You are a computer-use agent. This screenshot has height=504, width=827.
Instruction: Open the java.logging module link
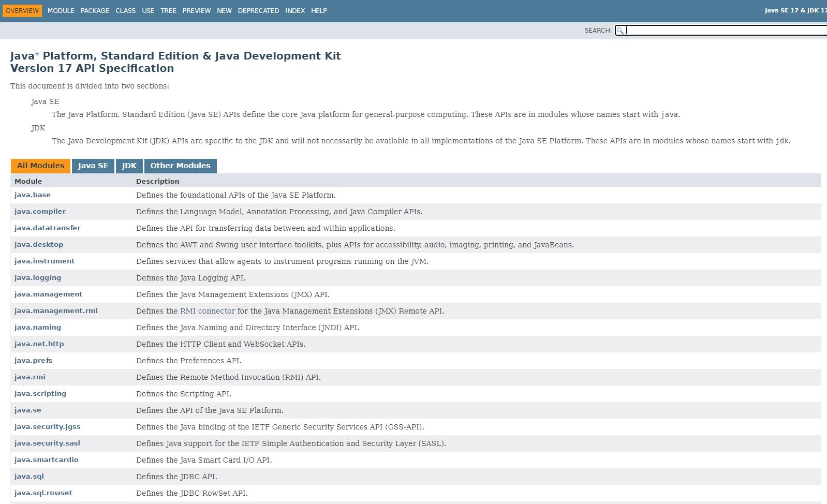point(38,278)
